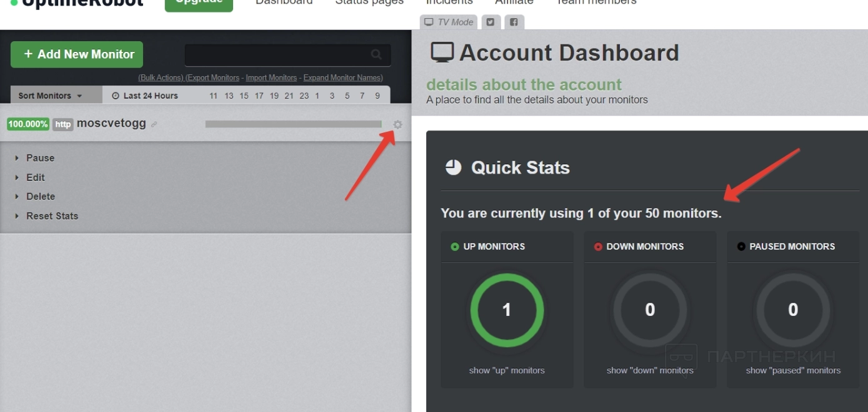Choose Edit from monitor menu

tap(36, 177)
